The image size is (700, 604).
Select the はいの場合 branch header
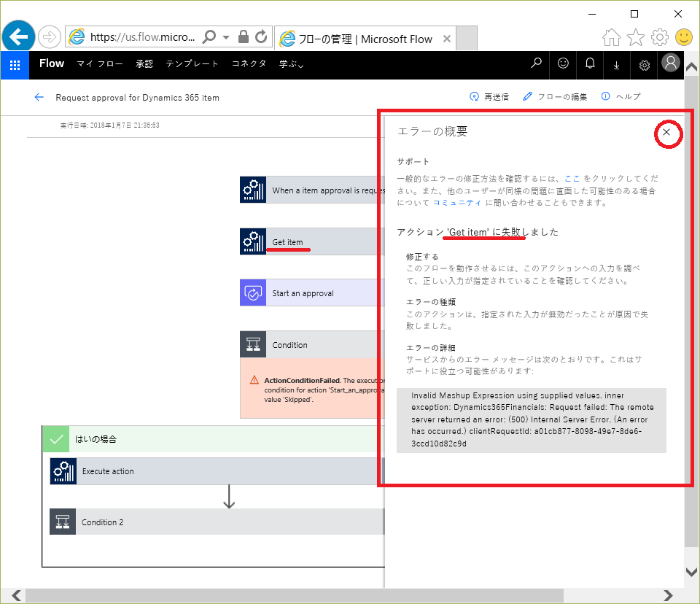click(214, 439)
